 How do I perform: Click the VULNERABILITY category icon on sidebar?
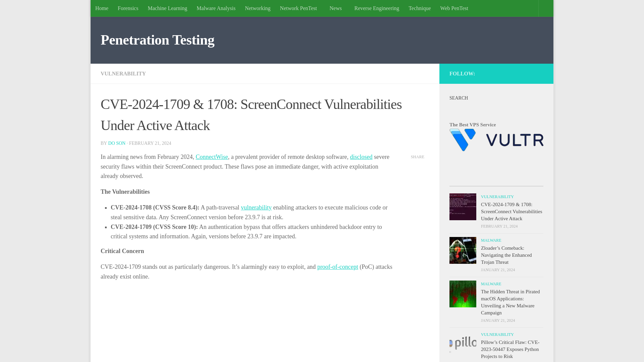tap(497, 196)
